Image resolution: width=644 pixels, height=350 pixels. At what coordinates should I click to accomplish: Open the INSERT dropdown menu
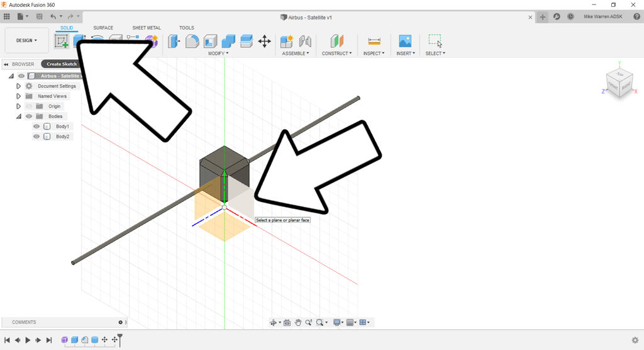click(x=406, y=54)
